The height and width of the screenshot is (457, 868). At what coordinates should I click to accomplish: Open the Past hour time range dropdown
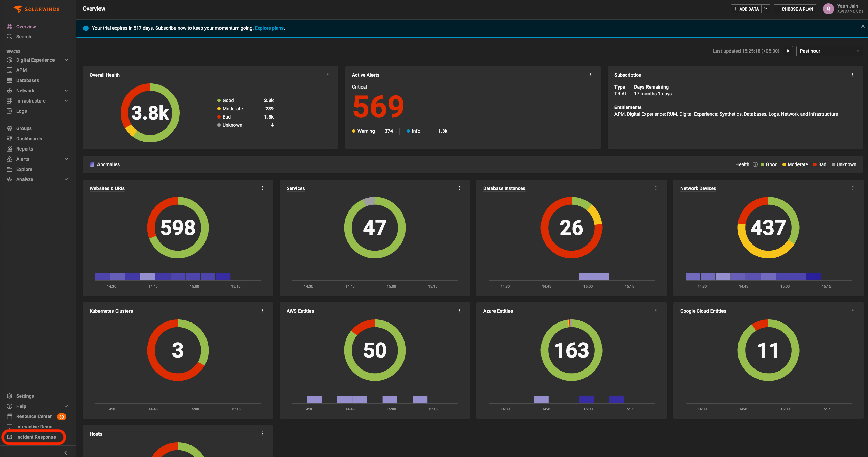click(829, 51)
